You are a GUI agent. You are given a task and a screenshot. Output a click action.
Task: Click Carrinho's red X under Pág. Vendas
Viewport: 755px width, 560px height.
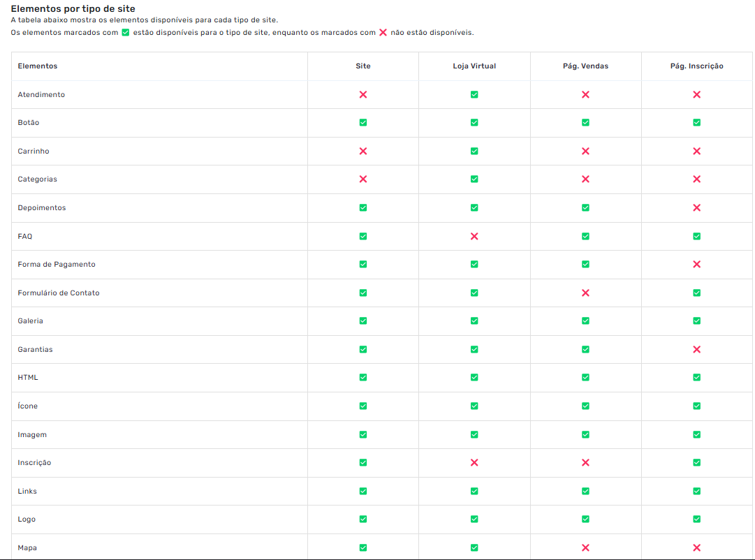tap(585, 151)
